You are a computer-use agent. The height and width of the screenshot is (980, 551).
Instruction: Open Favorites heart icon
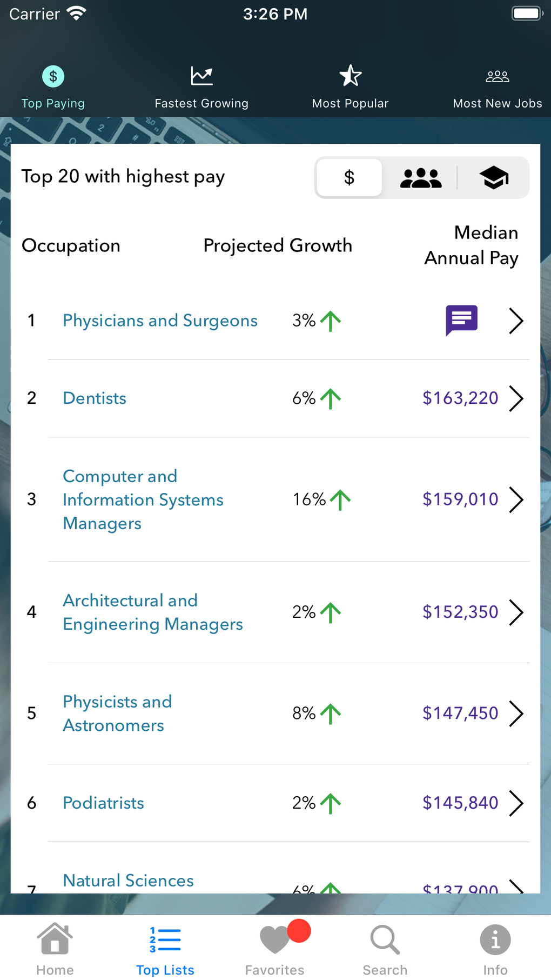275,939
